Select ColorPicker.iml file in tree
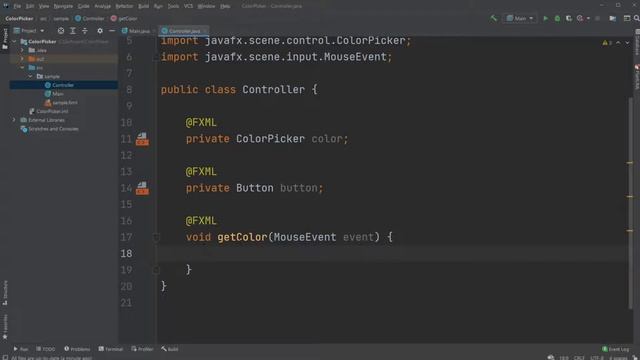This screenshot has width=640, height=360. [x=52, y=111]
